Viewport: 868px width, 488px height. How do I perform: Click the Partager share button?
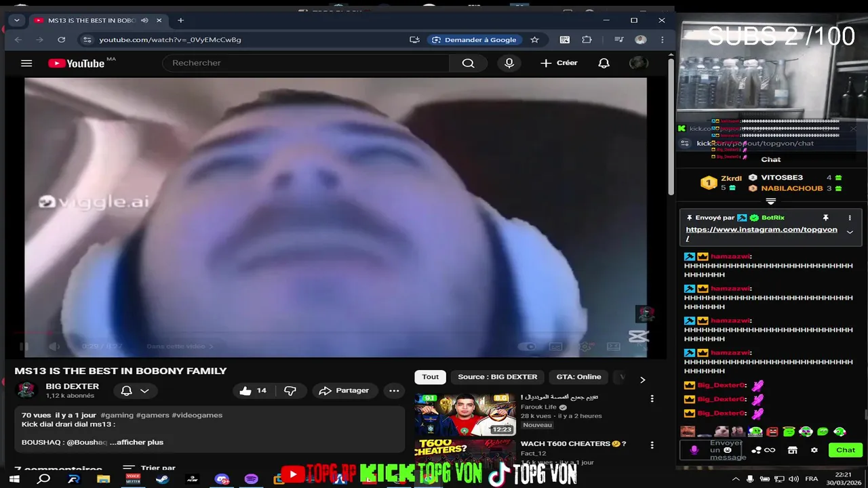click(x=344, y=390)
